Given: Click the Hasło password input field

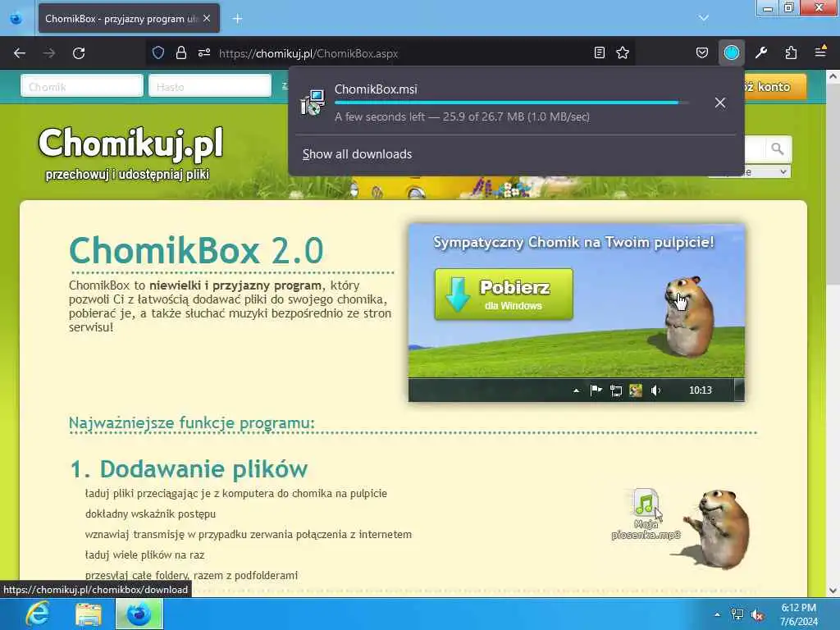Looking at the screenshot, I should [x=210, y=86].
